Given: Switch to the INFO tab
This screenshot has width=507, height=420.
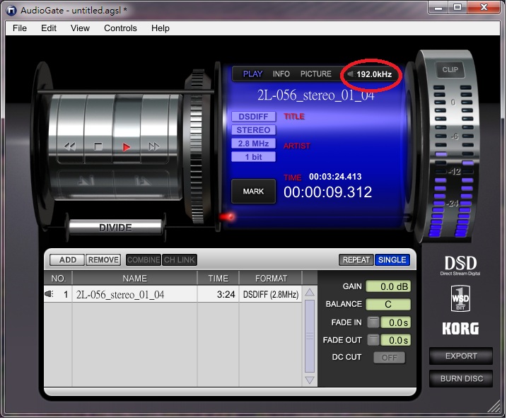Looking at the screenshot, I should [x=281, y=74].
